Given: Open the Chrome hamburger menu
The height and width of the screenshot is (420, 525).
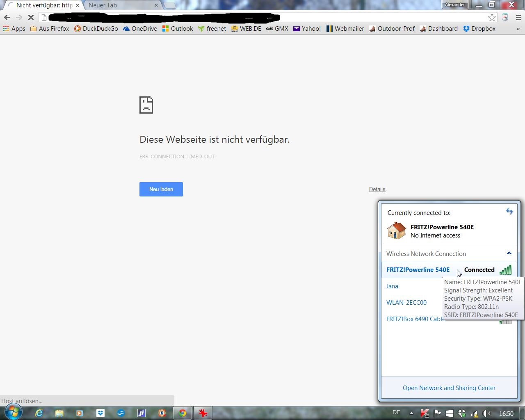Looking at the screenshot, I should coord(518,17).
